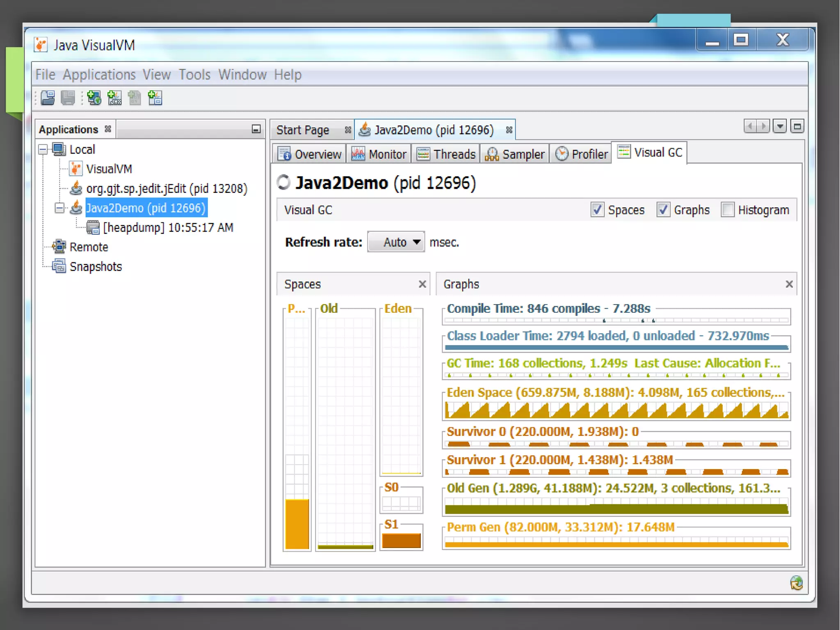Select org.gjt.sp.jedit.jEdit in Applications tree
Image resolution: width=840 pixels, height=630 pixels.
tap(167, 188)
